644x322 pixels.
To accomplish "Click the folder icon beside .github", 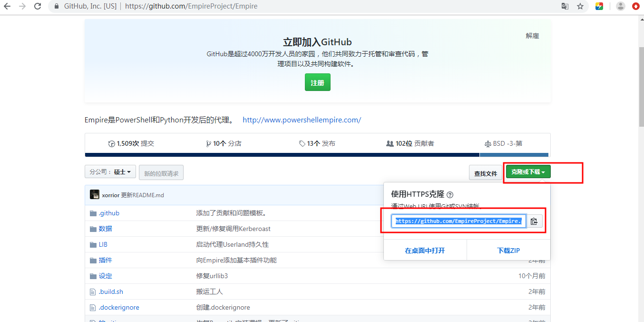I will 93,213.
